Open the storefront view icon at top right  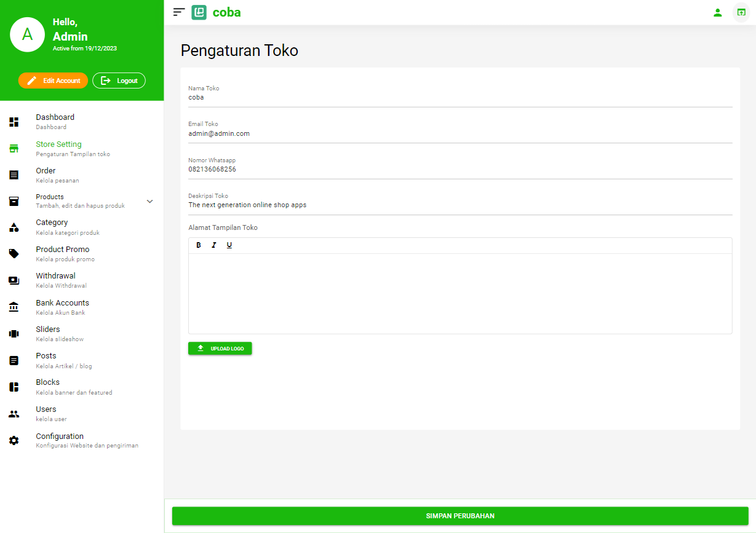pos(741,12)
